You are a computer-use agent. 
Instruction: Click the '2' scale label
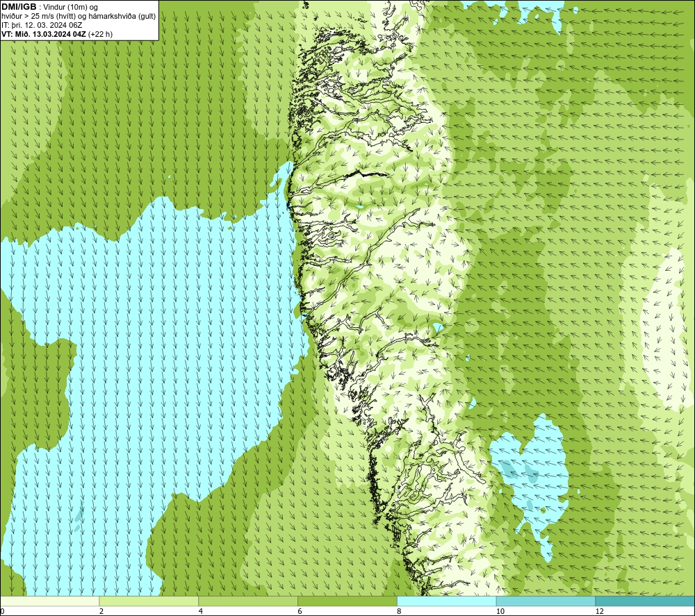click(x=101, y=611)
